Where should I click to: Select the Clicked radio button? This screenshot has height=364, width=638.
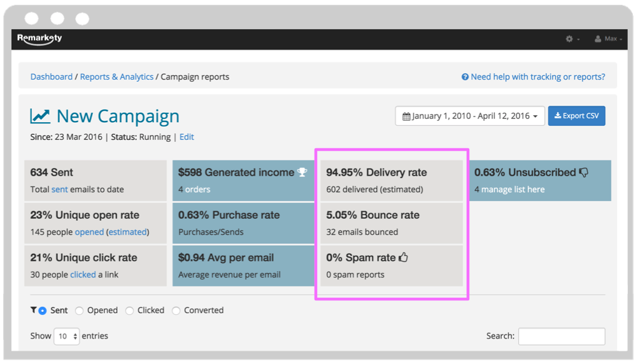click(x=129, y=311)
